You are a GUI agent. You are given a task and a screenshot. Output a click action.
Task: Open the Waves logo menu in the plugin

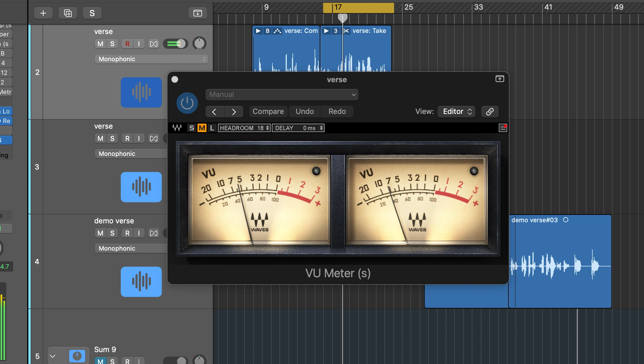tap(177, 128)
